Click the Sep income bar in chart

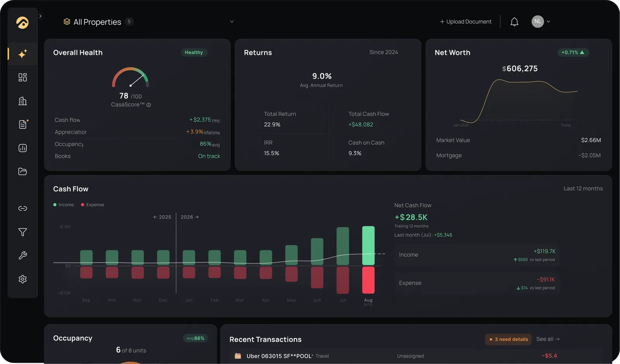86,258
